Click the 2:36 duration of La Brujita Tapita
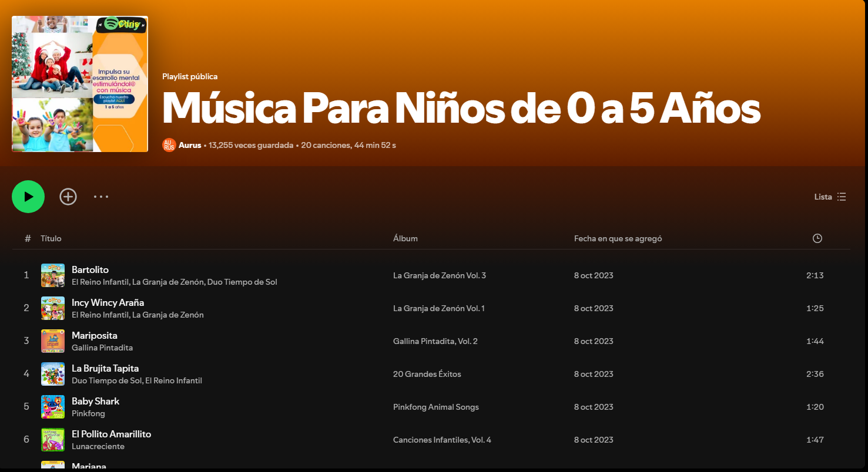 click(x=815, y=374)
